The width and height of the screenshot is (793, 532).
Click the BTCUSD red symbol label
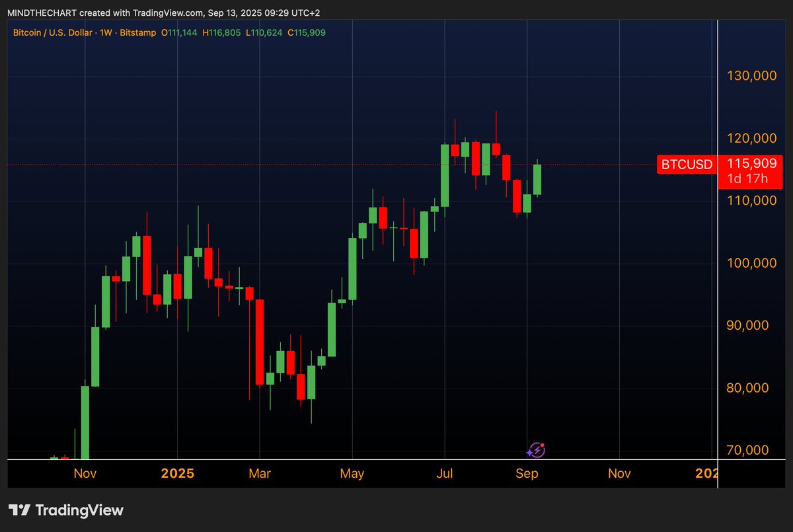click(x=687, y=165)
